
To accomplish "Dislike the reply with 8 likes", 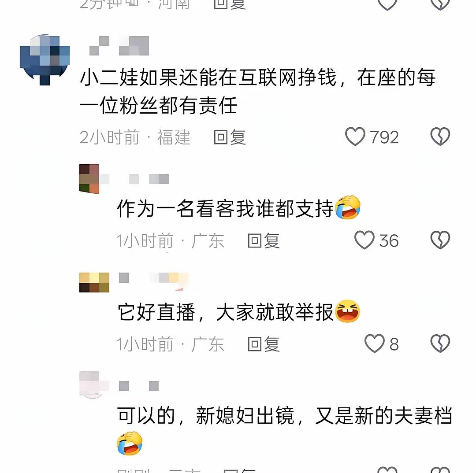I will click(440, 344).
